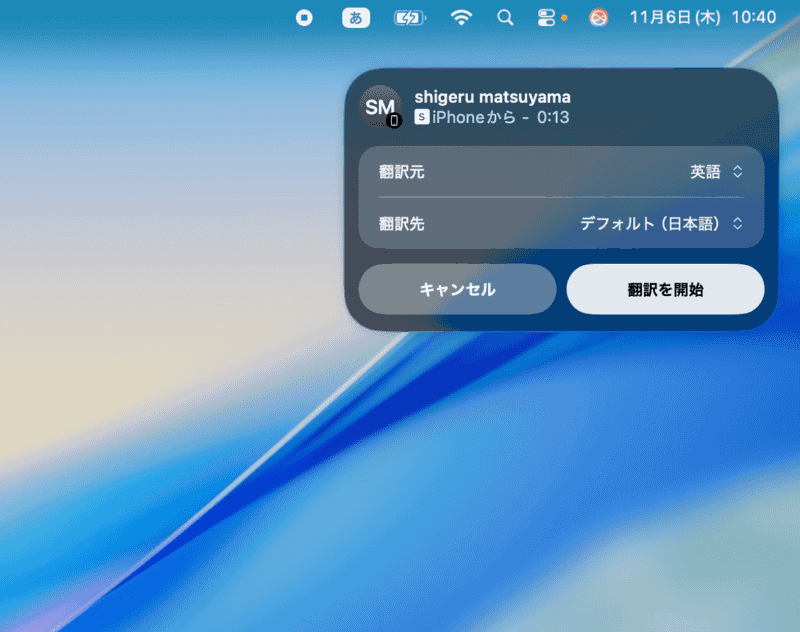The height and width of the screenshot is (632, 800).
Task: Click the colorful app icon beside the clock
Action: [x=597, y=17]
